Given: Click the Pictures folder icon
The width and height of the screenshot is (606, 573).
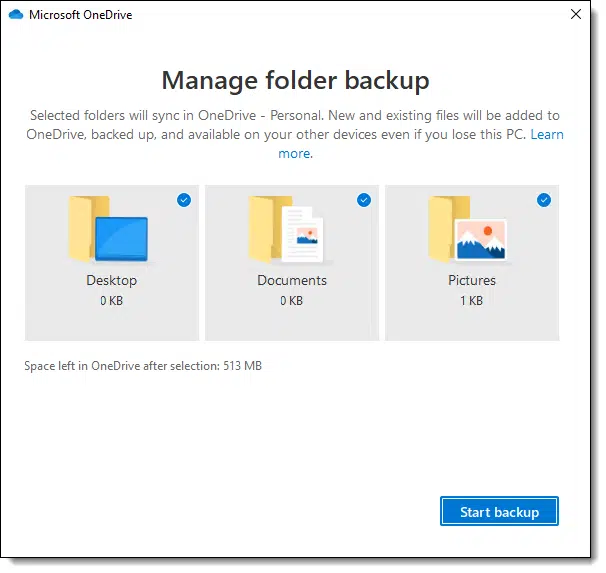Looking at the screenshot, I should pos(467,230).
